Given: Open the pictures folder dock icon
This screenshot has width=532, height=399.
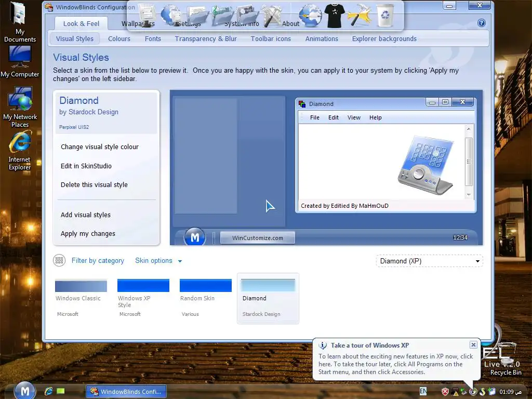Looking at the screenshot, I should click(248, 15).
